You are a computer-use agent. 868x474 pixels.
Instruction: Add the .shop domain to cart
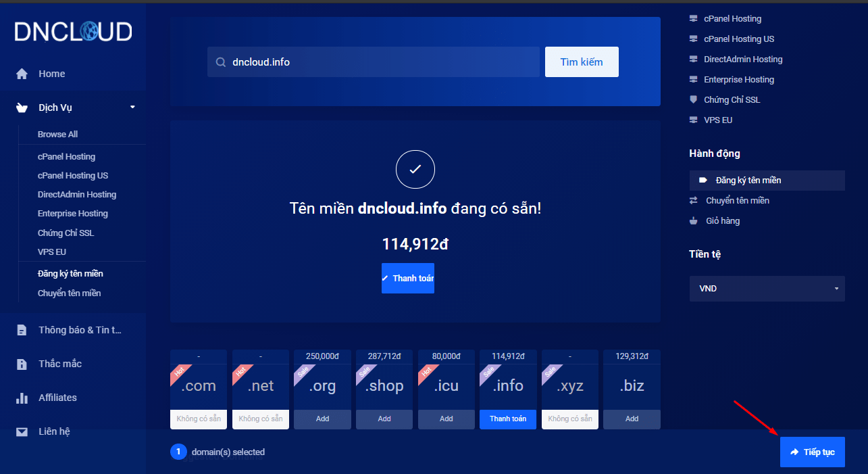384,419
